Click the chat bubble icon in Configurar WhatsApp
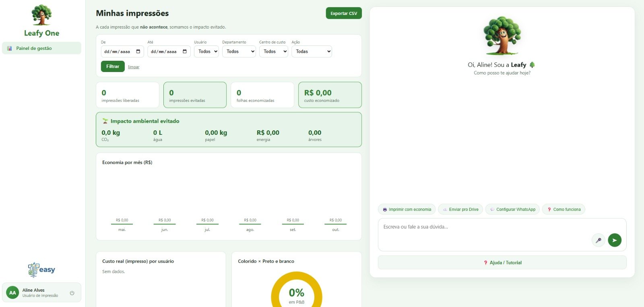Screen dimensions: 644x307 [x=492, y=210]
